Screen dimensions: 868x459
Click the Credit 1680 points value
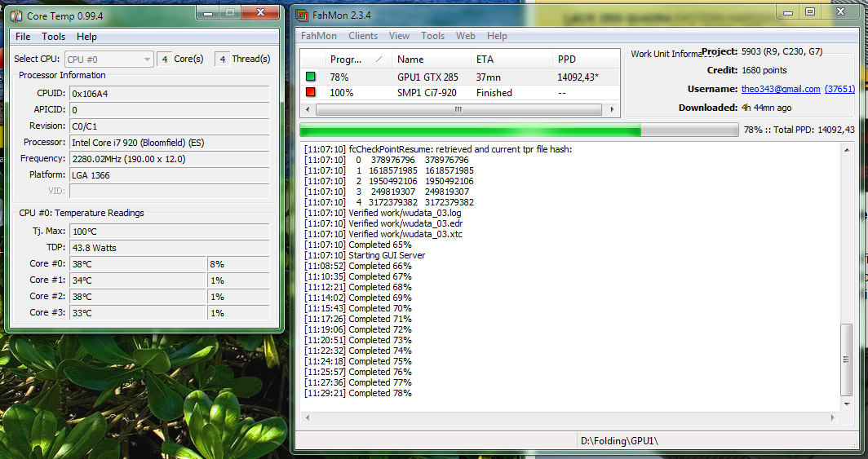(764, 70)
